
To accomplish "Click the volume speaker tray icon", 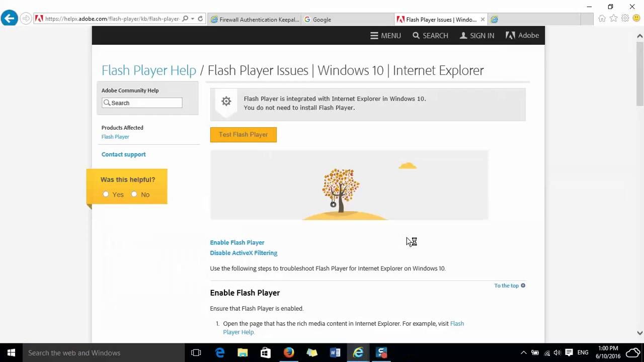I will pyautogui.click(x=557, y=353).
